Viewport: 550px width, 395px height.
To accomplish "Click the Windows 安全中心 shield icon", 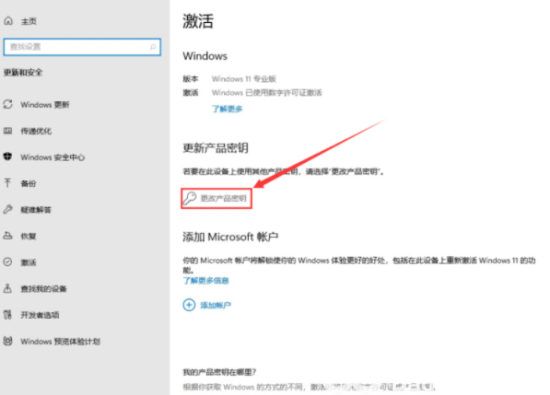I will [8, 156].
